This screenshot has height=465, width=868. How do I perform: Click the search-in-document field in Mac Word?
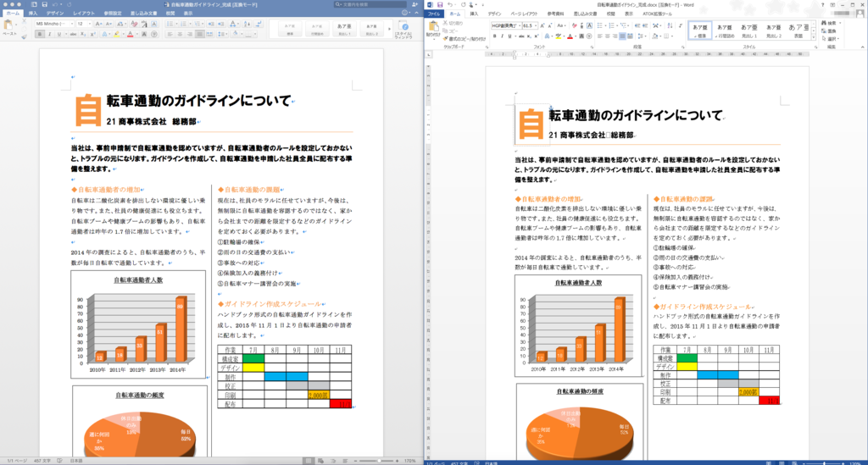click(x=370, y=4)
